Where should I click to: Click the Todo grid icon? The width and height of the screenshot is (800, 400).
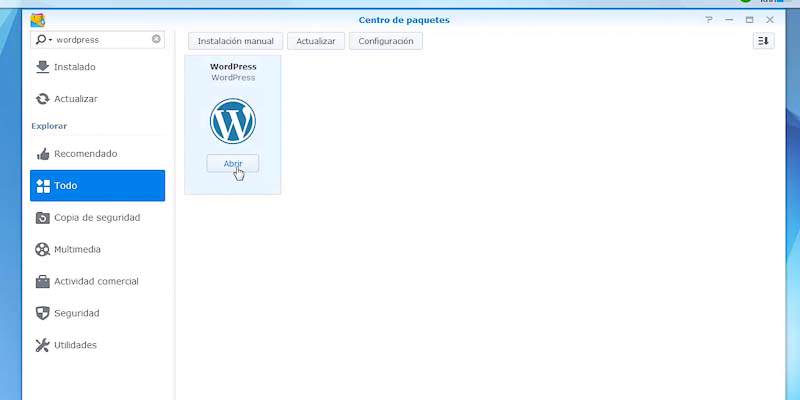pyautogui.click(x=43, y=186)
